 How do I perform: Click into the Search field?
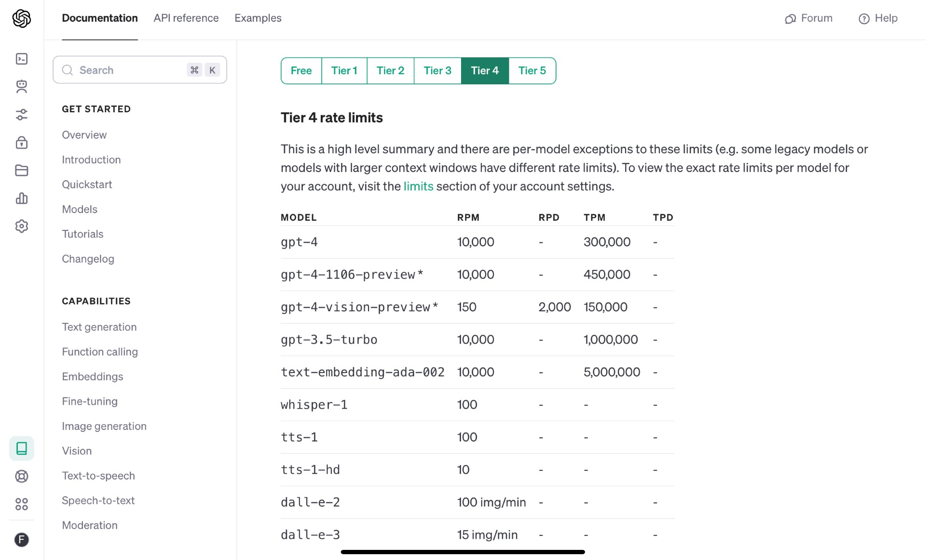pos(140,70)
